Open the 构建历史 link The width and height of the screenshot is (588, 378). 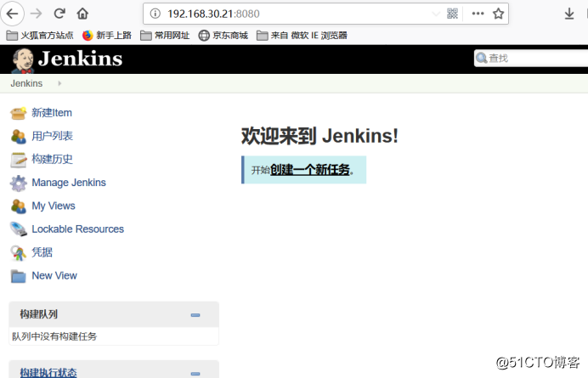(x=52, y=159)
